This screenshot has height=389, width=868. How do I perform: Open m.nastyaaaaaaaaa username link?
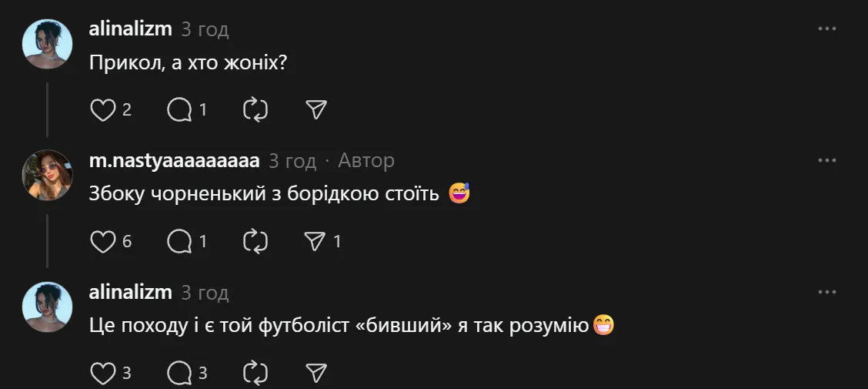175,161
